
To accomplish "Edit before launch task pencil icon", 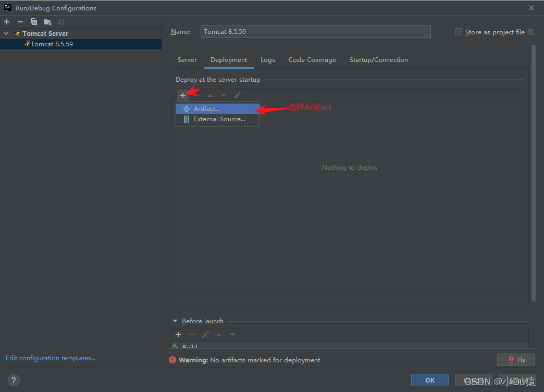I will point(205,334).
